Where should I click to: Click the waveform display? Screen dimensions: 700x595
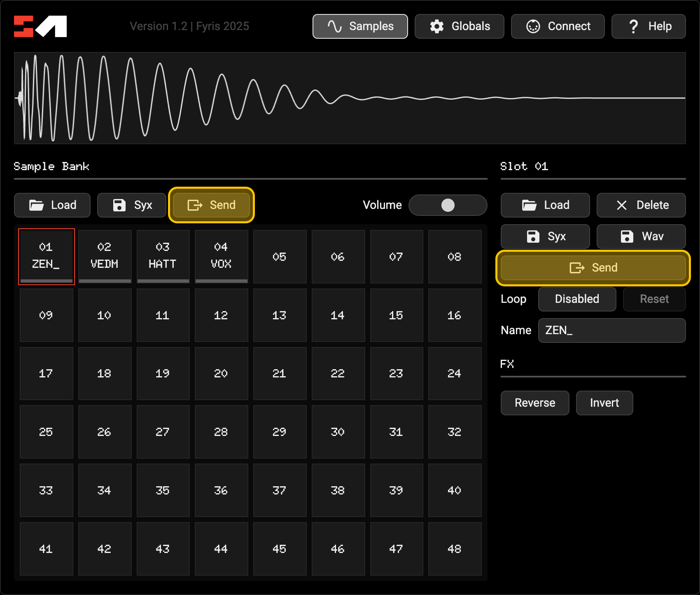coord(350,98)
